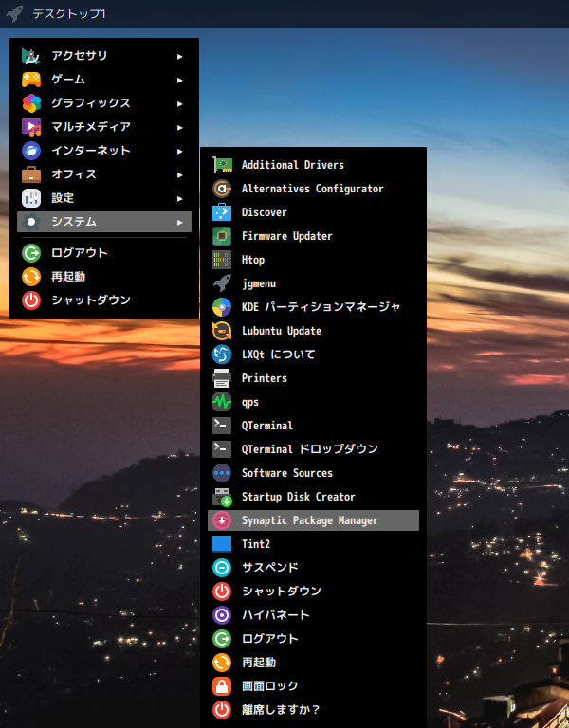Click the 設定 sliders icon
The height and width of the screenshot is (728, 569).
coord(31,198)
